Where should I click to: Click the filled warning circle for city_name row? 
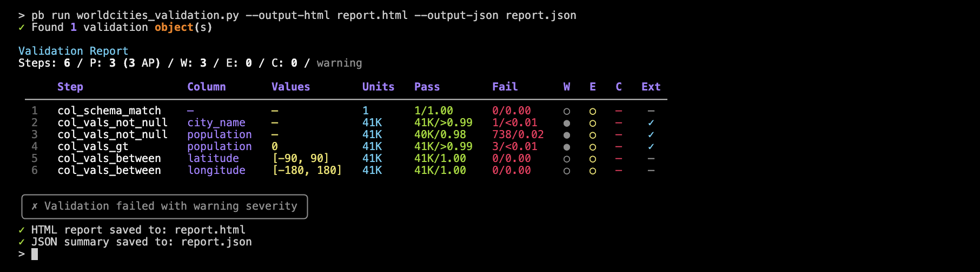(566, 123)
